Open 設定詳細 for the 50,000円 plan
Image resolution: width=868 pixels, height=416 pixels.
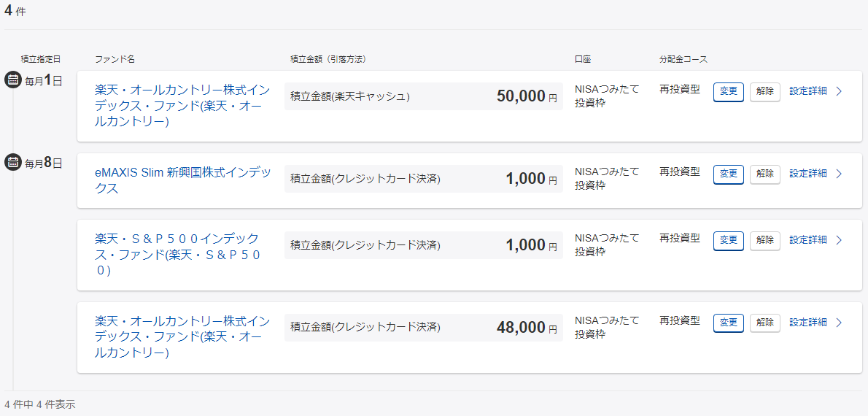click(808, 91)
